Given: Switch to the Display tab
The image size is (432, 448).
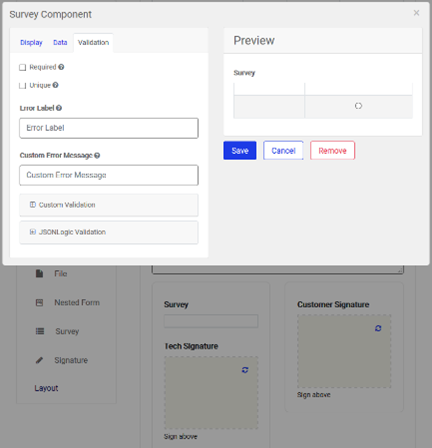Looking at the screenshot, I should [x=31, y=43].
